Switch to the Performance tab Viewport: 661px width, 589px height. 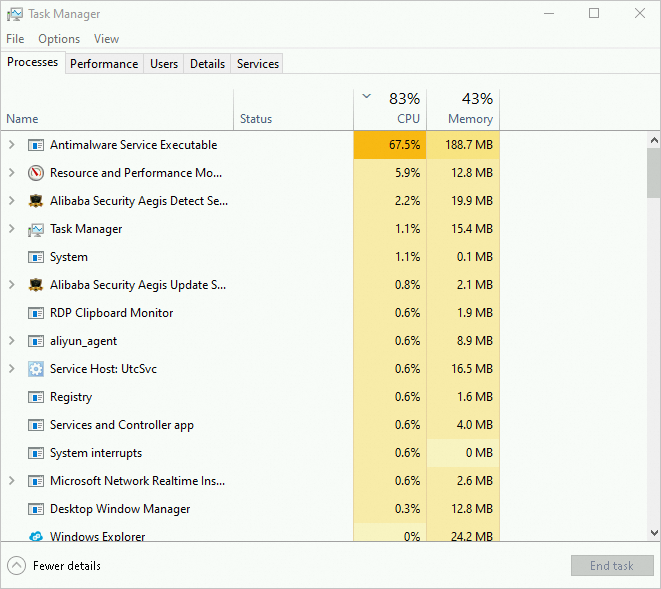point(104,64)
